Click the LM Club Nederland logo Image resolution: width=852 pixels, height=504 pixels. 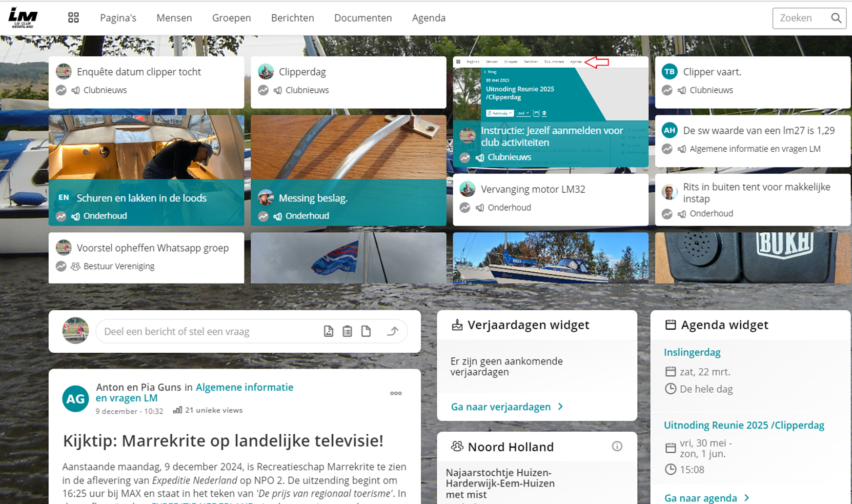click(23, 17)
